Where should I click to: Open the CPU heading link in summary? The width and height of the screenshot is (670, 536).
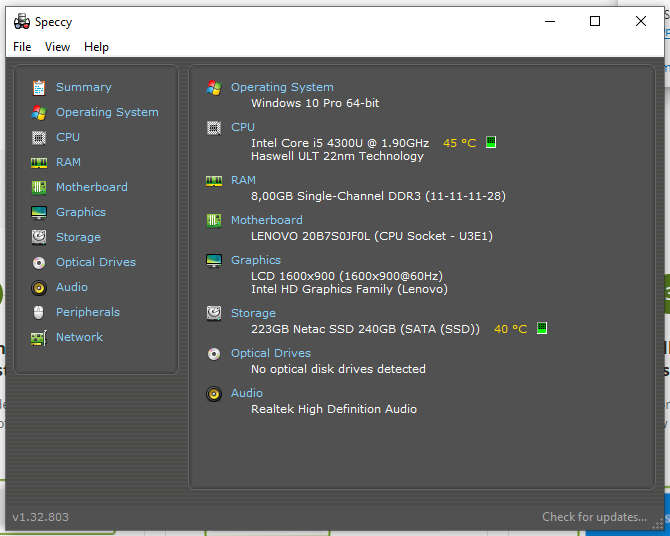tap(243, 127)
